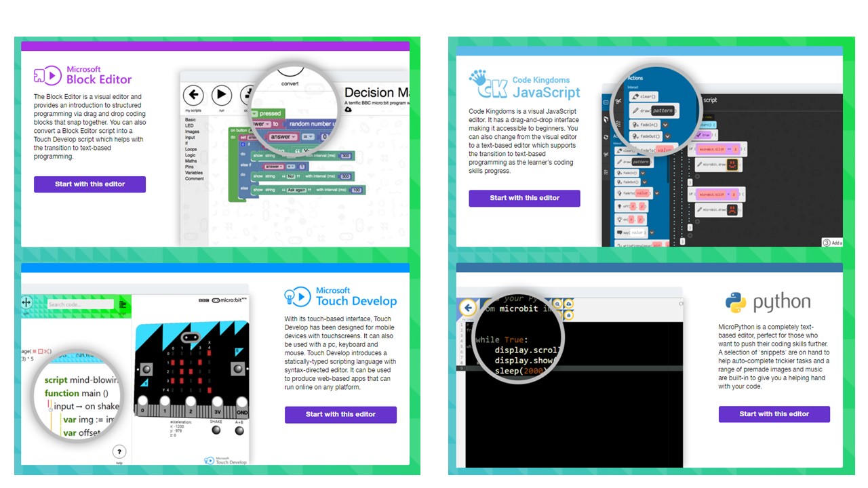Click the Python snake logo
868x488 pixels.
click(736, 302)
